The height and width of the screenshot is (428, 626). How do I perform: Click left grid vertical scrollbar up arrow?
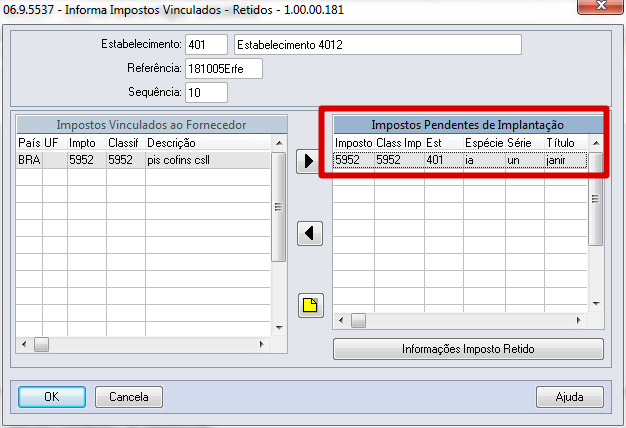pyautogui.click(x=279, y=143)
